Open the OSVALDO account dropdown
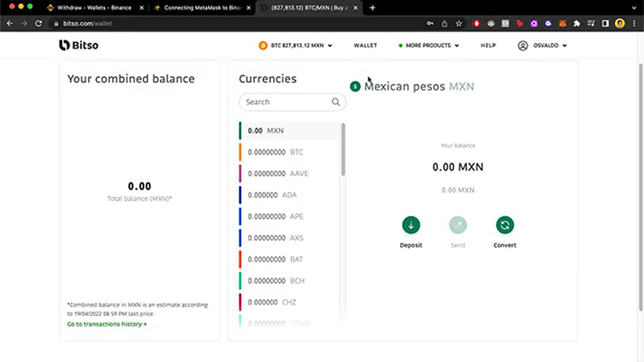 [x=542, y=46]
